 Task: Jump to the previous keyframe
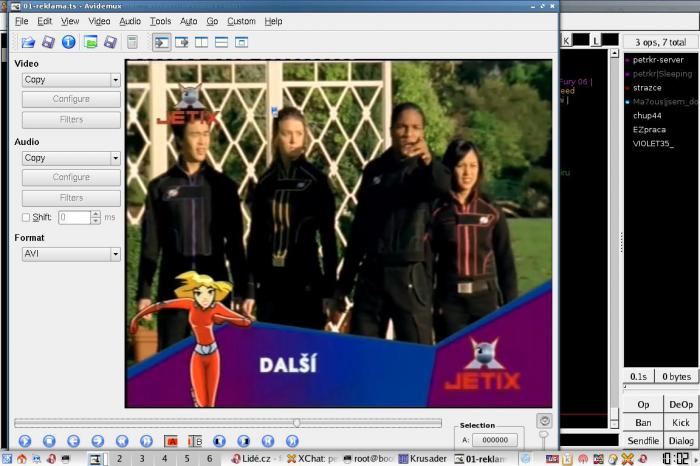(122, 441)
